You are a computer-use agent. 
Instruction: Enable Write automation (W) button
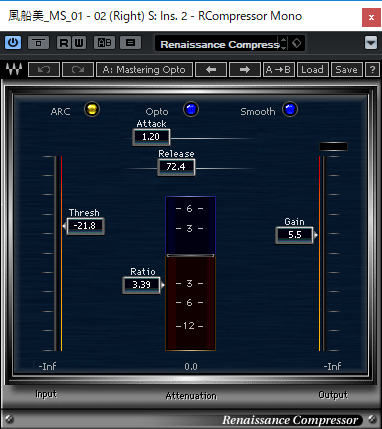coord(79,43)
